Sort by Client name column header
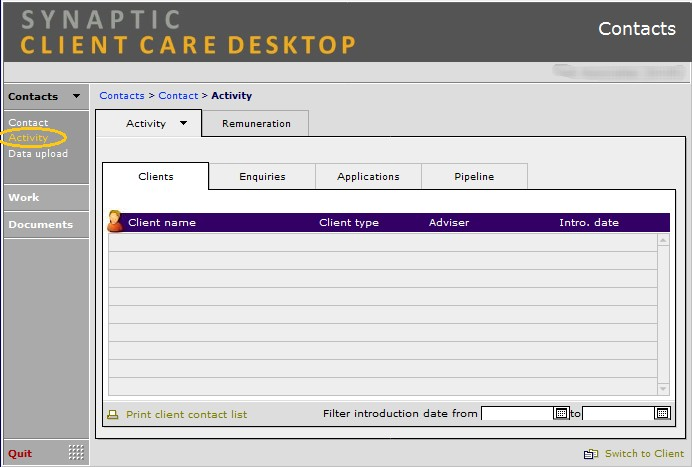 tap(162, 222)
